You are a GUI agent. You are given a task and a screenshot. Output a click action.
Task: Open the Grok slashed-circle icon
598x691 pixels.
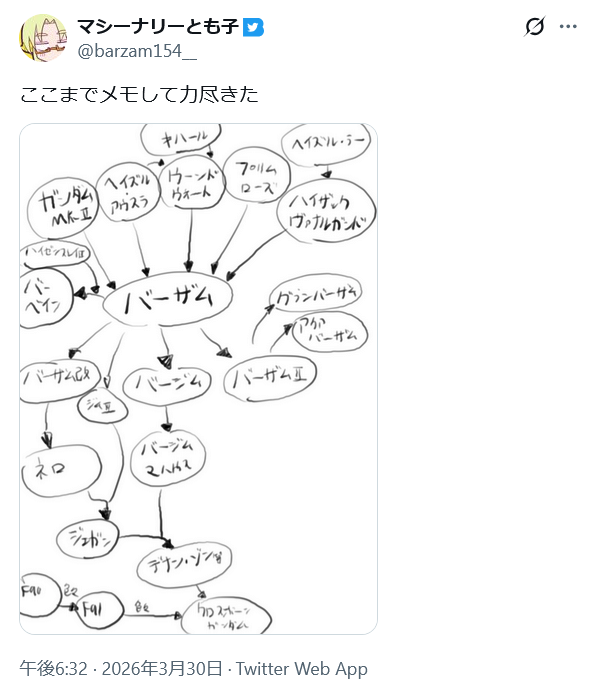535,26
